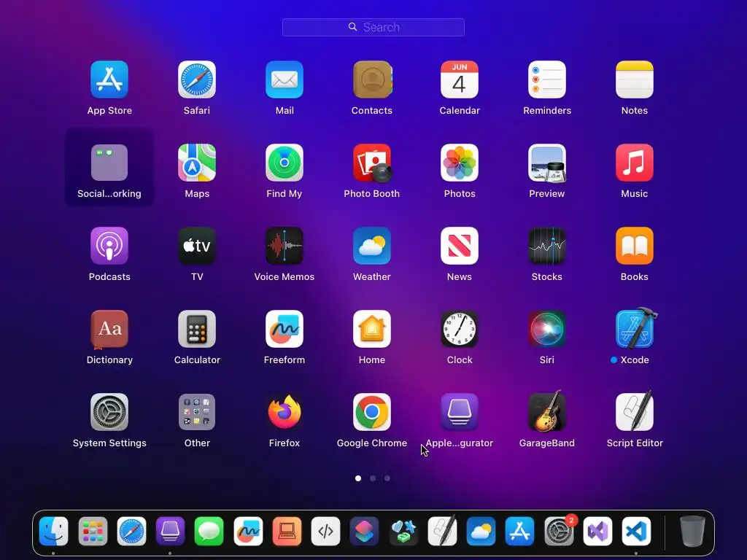This screenshot has height=560, width=747.
Task: Expand the Social Networking folder
Action: [109, 163]
